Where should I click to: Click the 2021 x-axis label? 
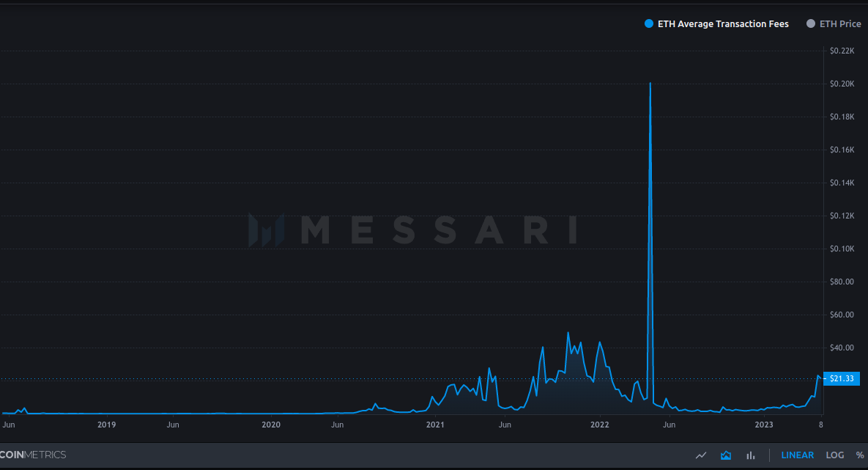point(435,425)
